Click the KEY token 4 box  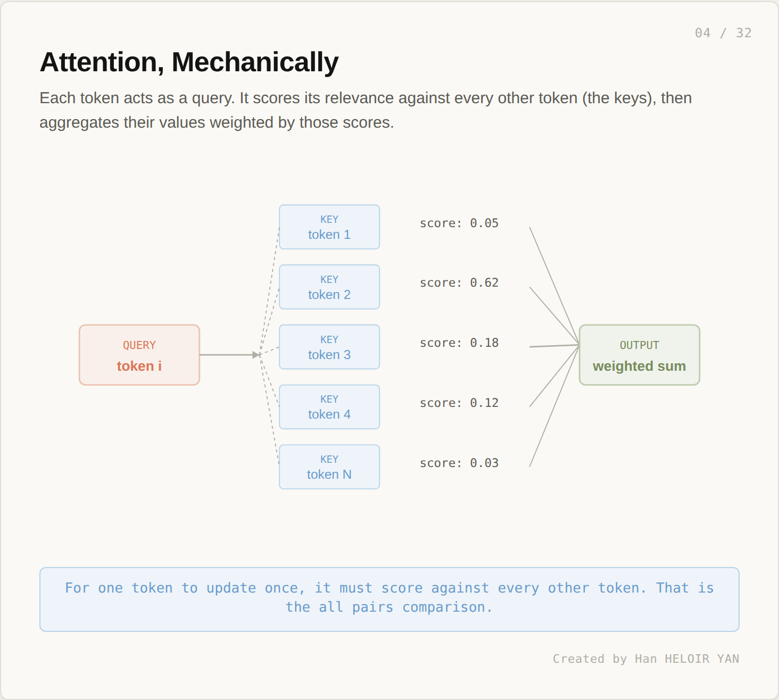click(x=329, y=407)
